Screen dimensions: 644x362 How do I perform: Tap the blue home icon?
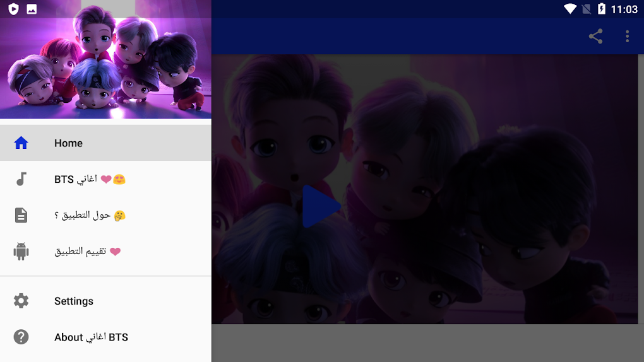(x=21, y=143)
